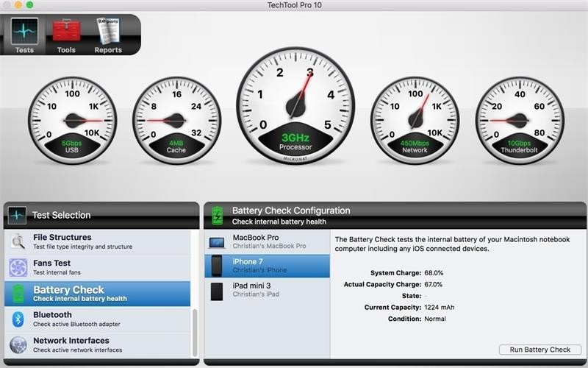Click the green battery header icon
Screen dimensions: 588x368
pos(217,215)
